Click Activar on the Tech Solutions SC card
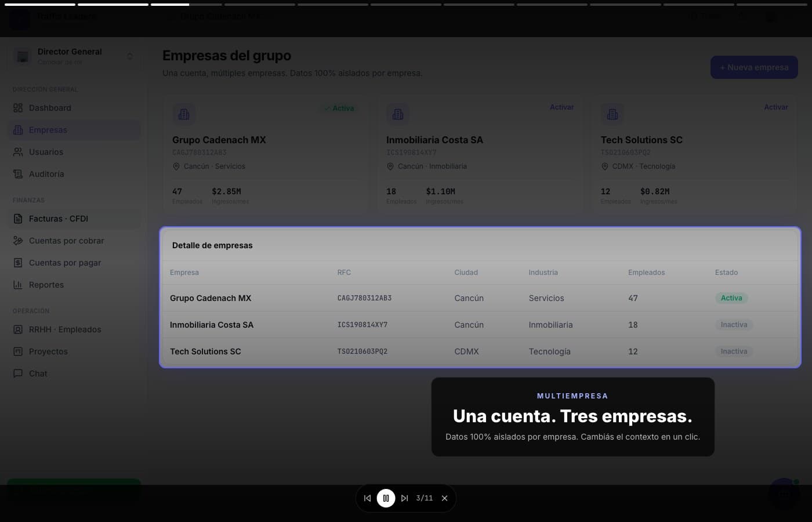The width and height of the screenshot is (812, 522). click(x=775, y=107)
